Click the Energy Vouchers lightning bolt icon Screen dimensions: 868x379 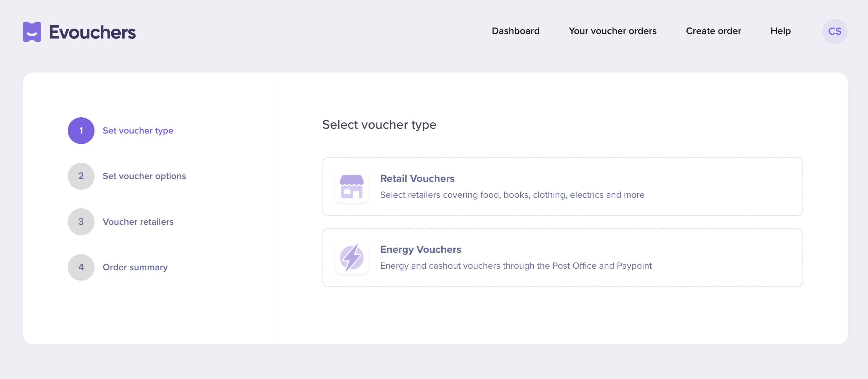click(x=352, y=258)
